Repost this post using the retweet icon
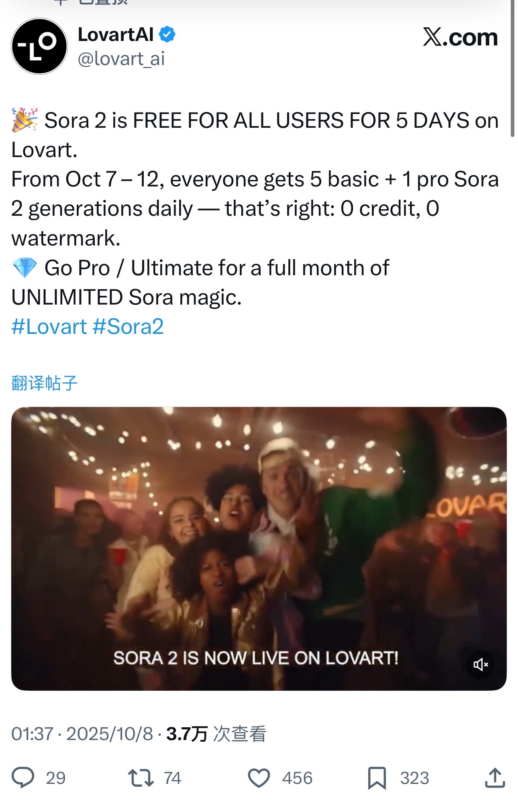 [141, 777]
